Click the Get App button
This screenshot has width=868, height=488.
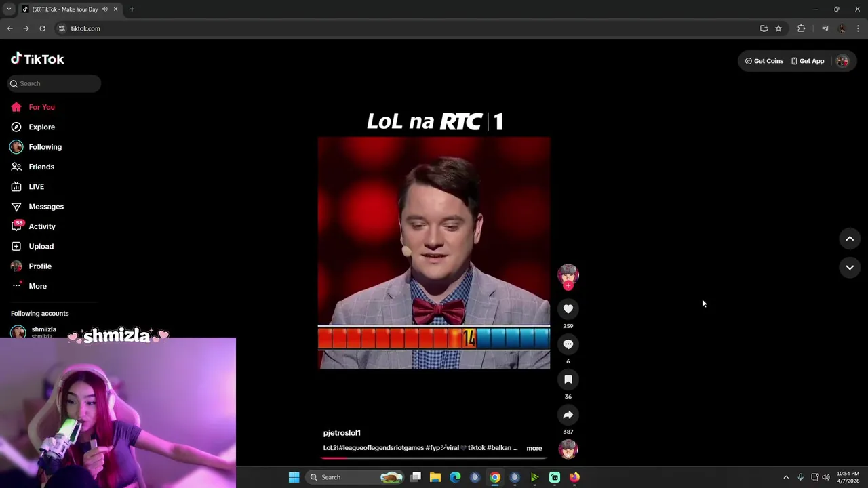click(x=808, y=61)
